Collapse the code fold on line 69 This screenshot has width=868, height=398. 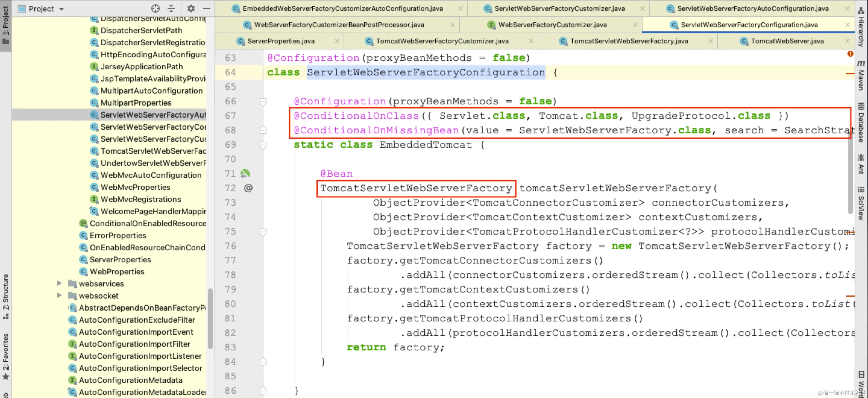tap(263, 145)
